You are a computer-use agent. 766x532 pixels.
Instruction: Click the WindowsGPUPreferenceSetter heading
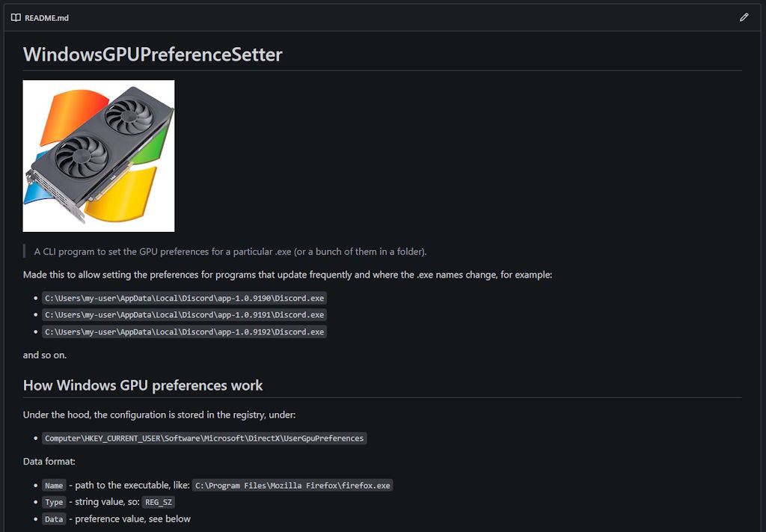tap(153, 54)
